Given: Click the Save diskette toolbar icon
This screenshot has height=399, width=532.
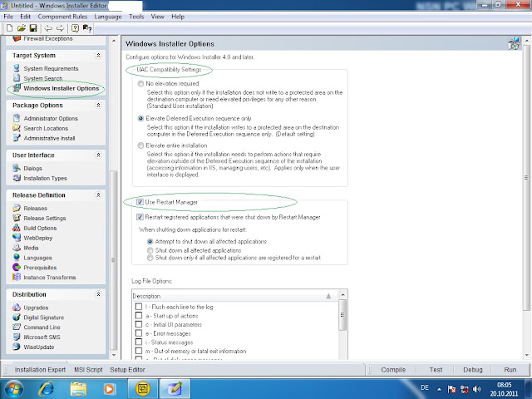Looking at the screenshot, I should tap(33, 28).
